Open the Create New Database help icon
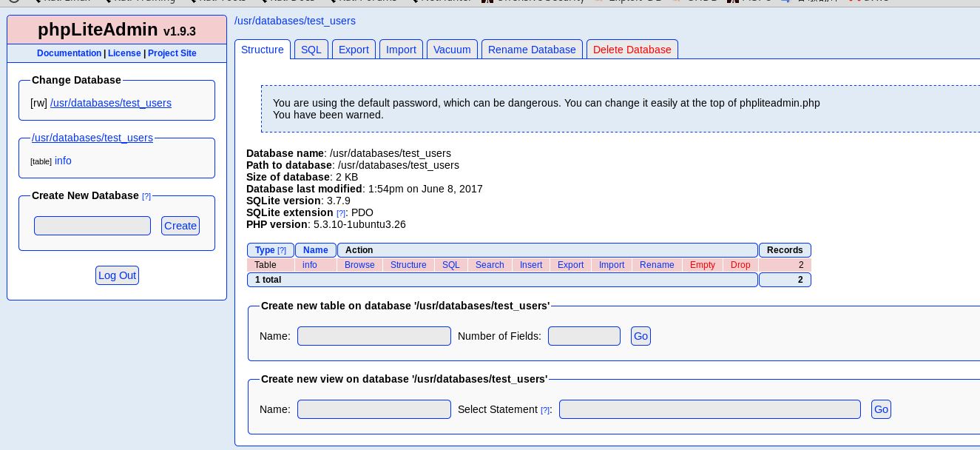The width and height of the screenshot is (980, 450). pos(146,196)
